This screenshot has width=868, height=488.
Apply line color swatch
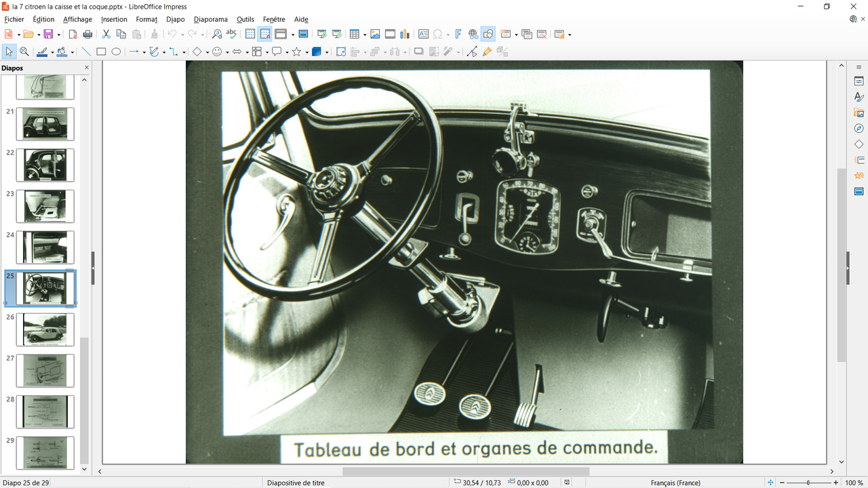[42, 52]
